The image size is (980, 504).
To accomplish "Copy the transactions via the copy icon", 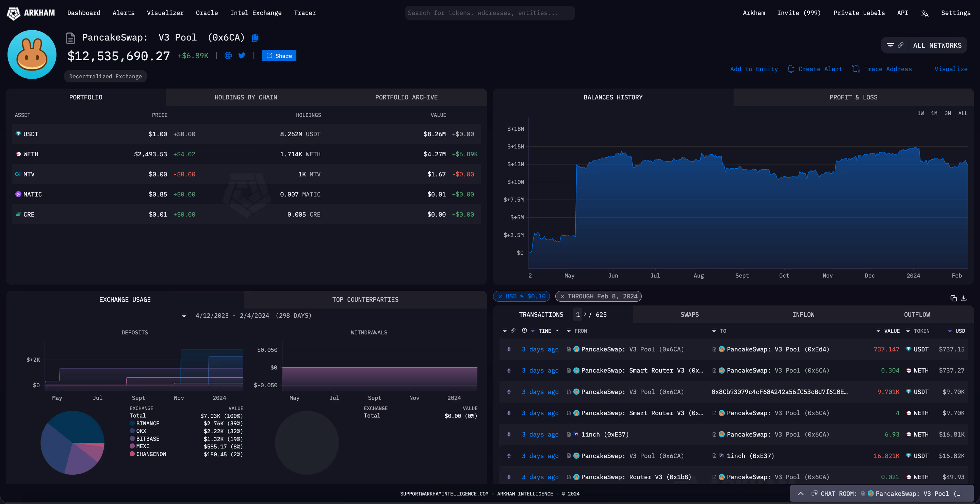I will (953, 298).
